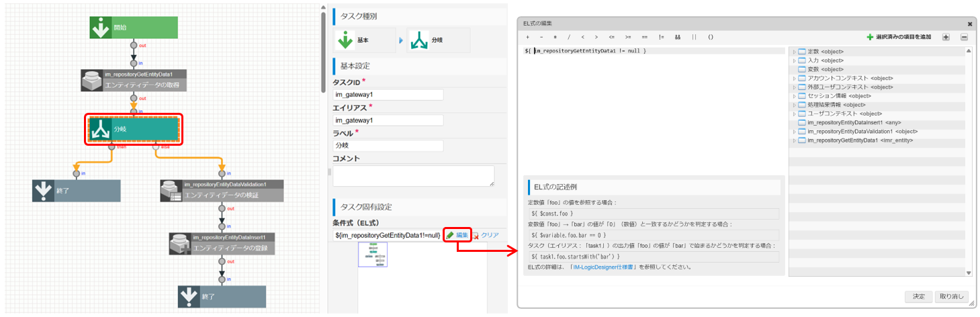Expand the 定数 object tree node
This screenshot has height=317, width=980.
tap(794, 52)
